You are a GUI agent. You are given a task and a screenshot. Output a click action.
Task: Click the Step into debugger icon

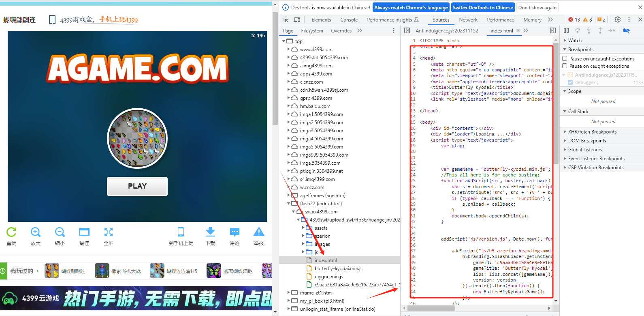pyautogui.click(x=589, y=30)
